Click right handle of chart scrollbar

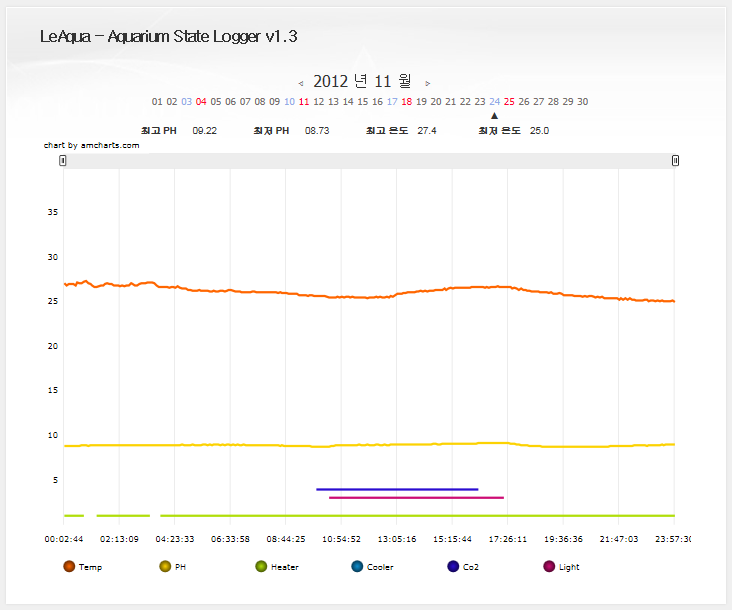676,160
